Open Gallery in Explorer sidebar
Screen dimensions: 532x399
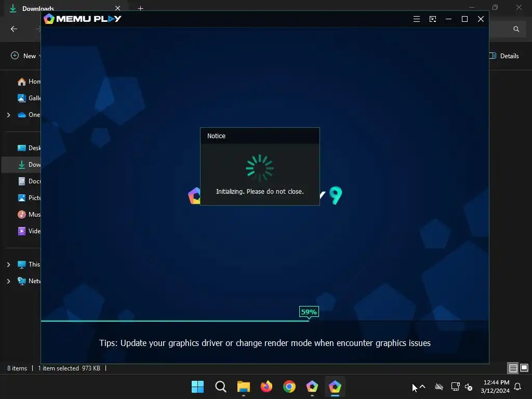29,98
